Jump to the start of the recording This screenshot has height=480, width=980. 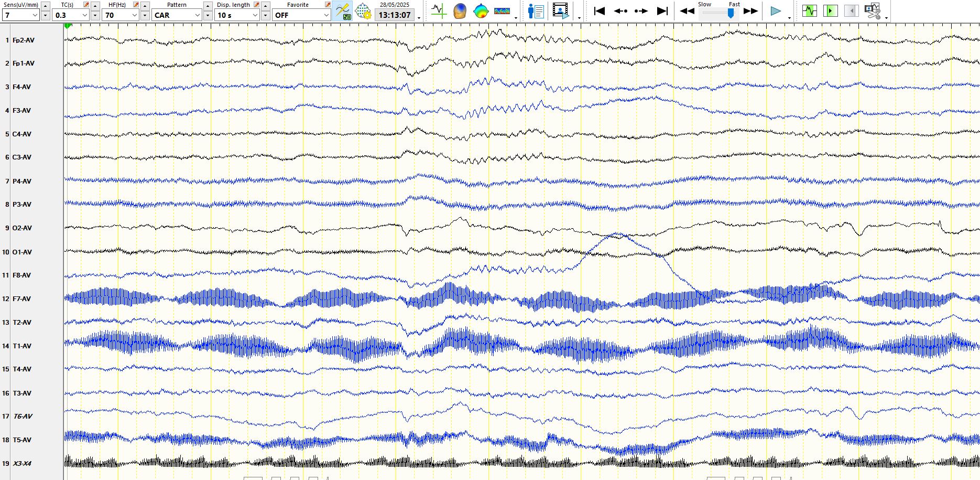[600, 11]
